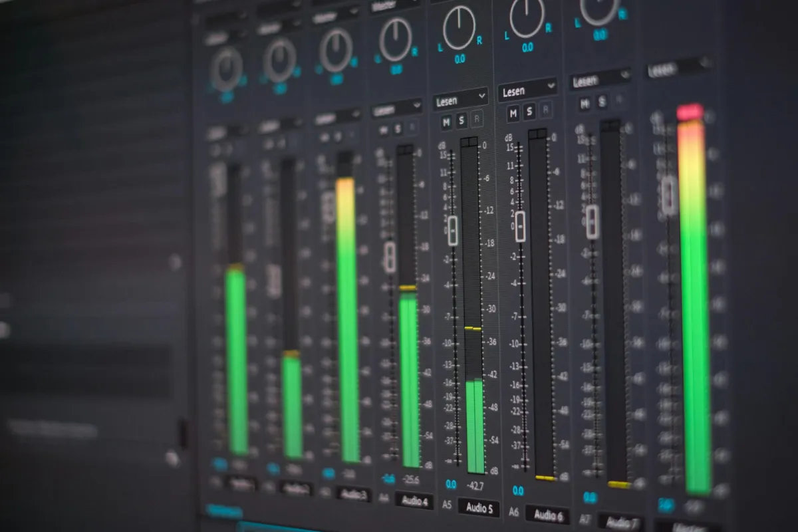Select the Audio 6 track name label

[547, 514]
